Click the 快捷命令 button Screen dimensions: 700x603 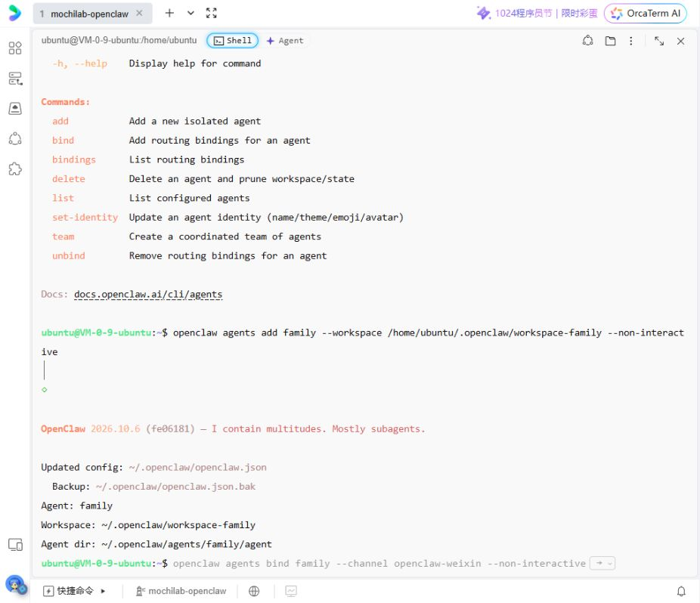[69, 591]
